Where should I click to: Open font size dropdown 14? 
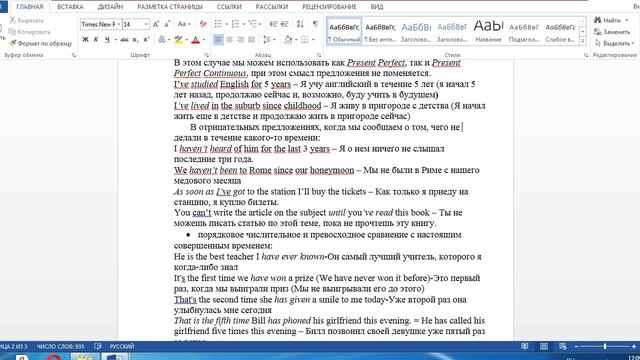[146, 24]
